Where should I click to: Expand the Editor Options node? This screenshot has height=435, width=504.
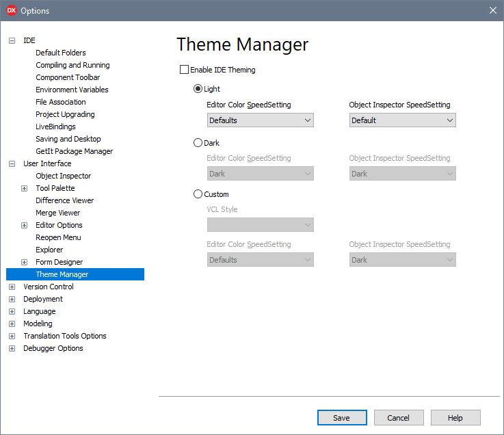click(x=24, y=226)
